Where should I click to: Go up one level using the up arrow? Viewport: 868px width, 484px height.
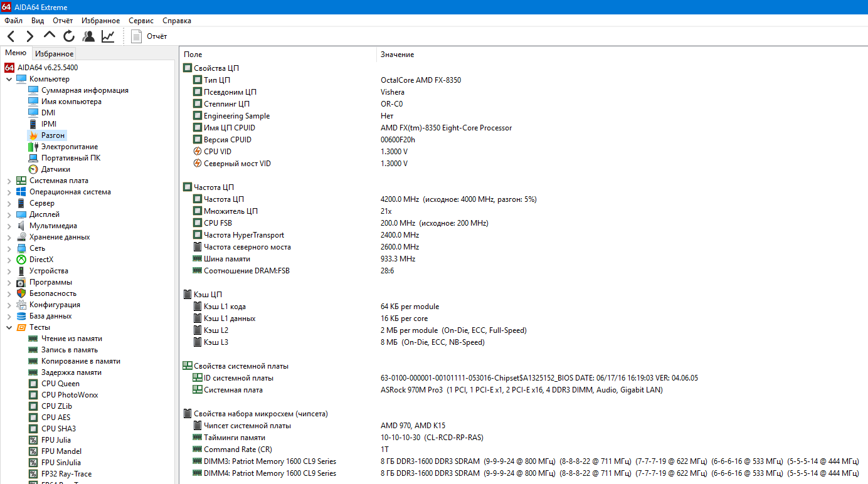[49, 35]
